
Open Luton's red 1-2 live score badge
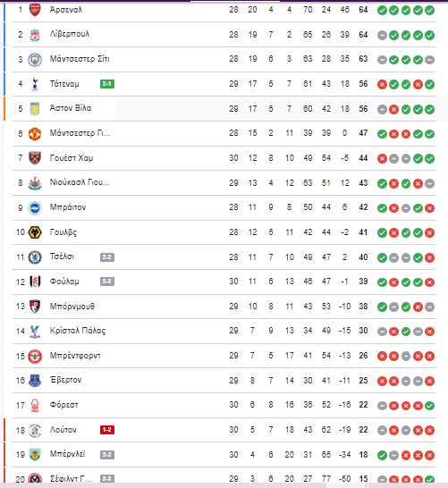pyautogui.click(x=107, y=430)
